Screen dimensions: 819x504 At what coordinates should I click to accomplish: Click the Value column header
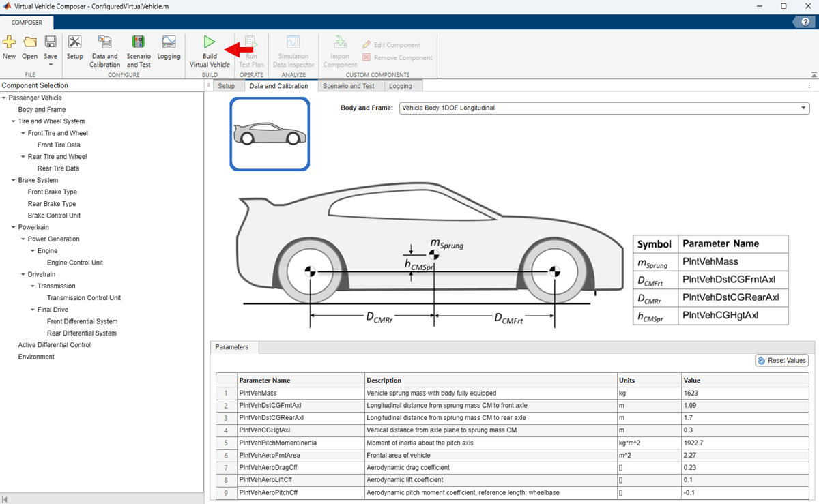click(747, 380)
